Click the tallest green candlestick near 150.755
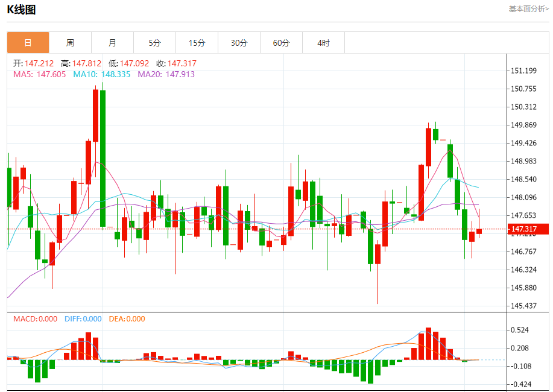This screenshot has height=392, width=553. tap(103, 158)
